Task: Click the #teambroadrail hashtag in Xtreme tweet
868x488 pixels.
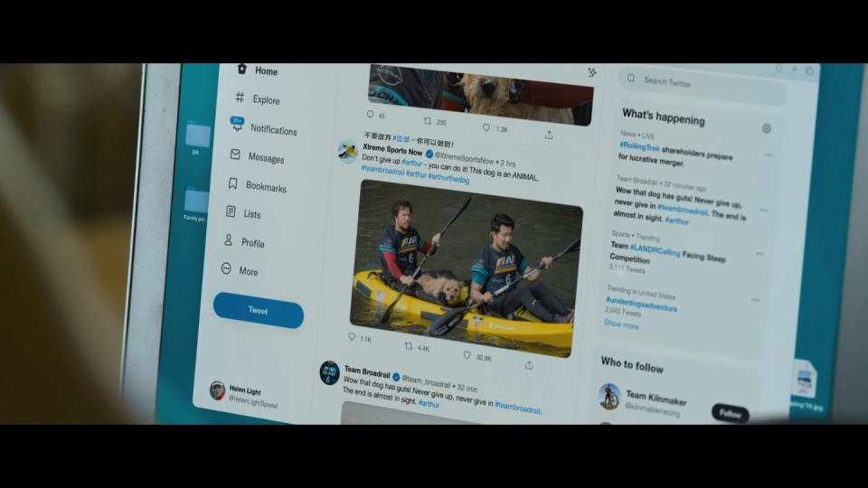Action: pos(382,171)
